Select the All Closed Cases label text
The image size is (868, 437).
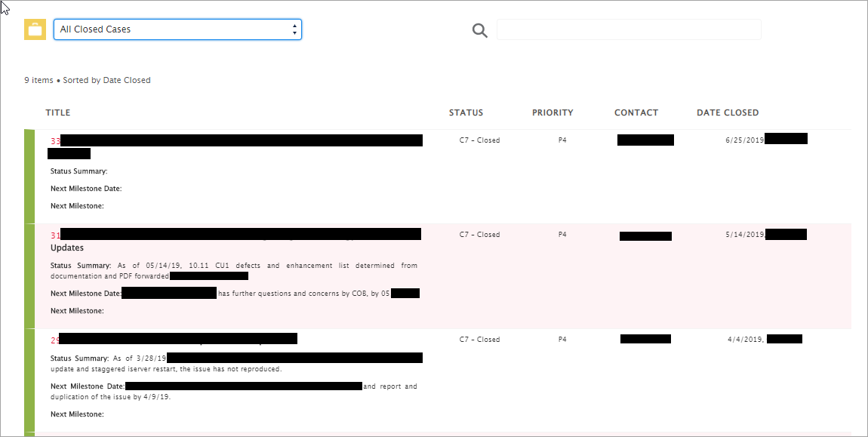(x=95, y=29)
